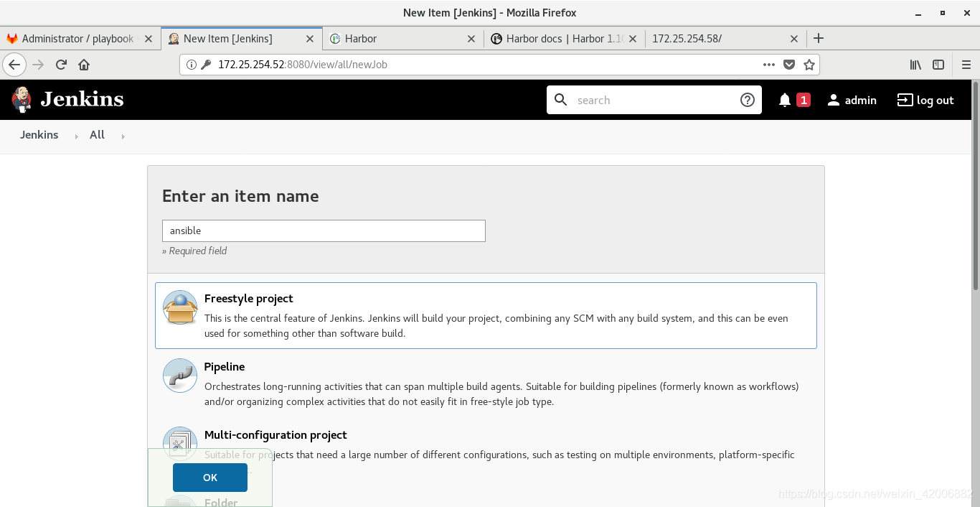980x507 pixels.
Task: Click the log out arrow icon
Action: (x=905, y=100)
